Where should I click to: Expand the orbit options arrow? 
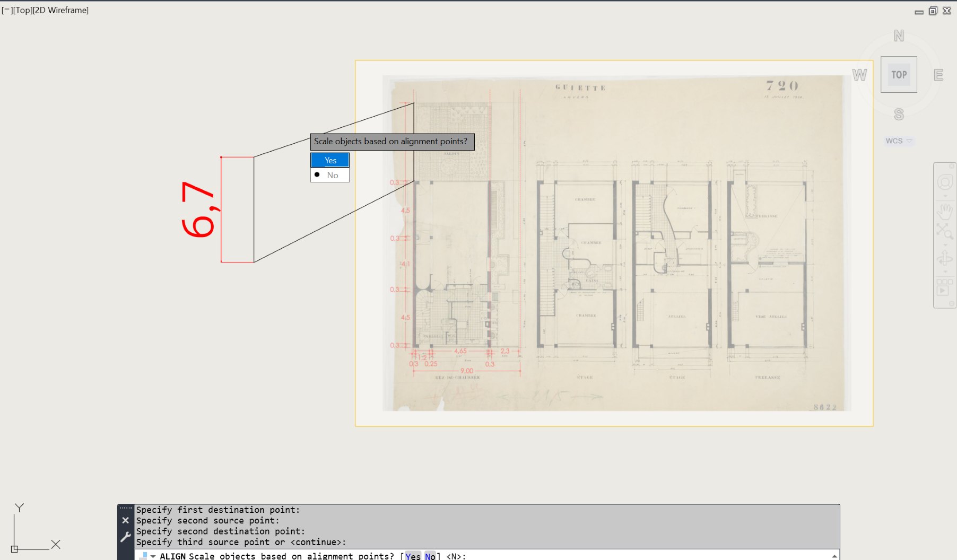pos(945,272)
